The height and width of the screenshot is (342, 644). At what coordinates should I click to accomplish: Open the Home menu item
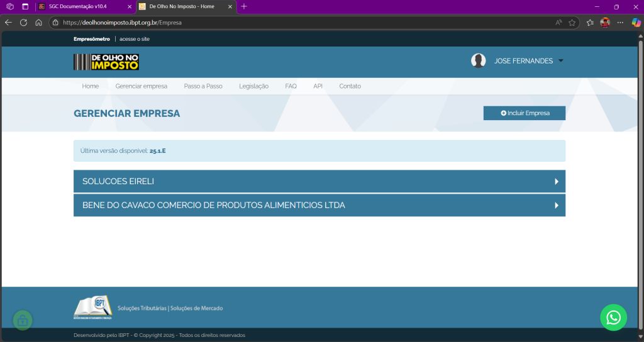click(91, 86)
